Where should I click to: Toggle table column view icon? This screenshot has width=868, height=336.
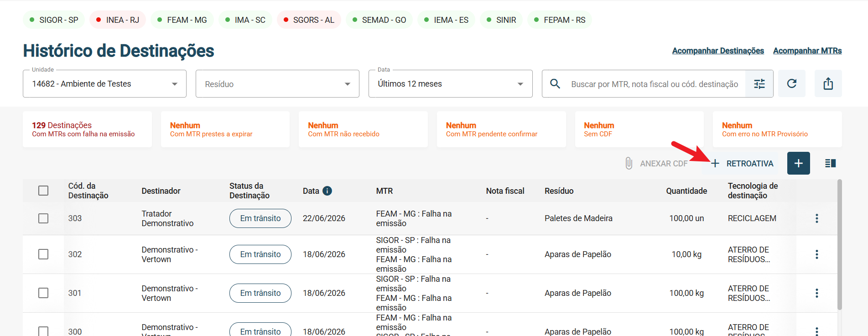pyautogui.click(x=831, y=163)
